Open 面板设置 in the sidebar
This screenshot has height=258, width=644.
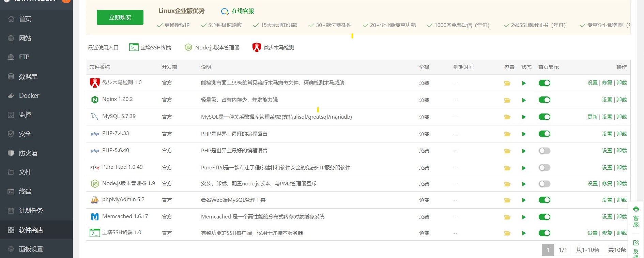36,249
